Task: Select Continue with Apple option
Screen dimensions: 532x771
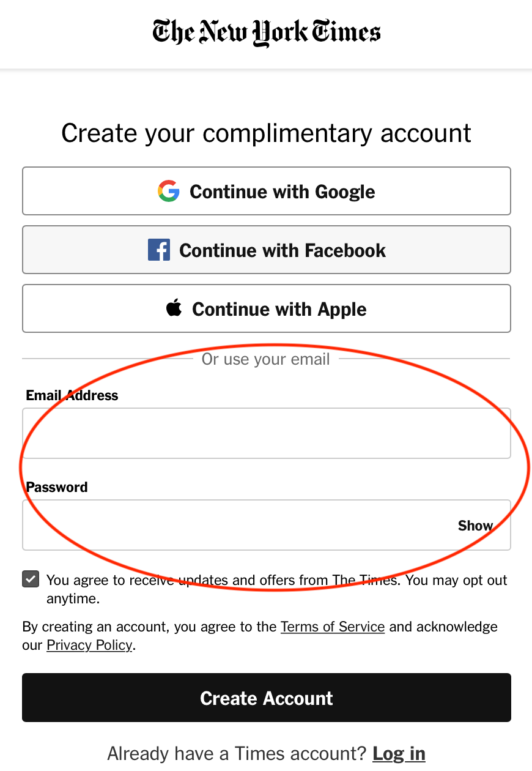Action: tap(266, 309)
